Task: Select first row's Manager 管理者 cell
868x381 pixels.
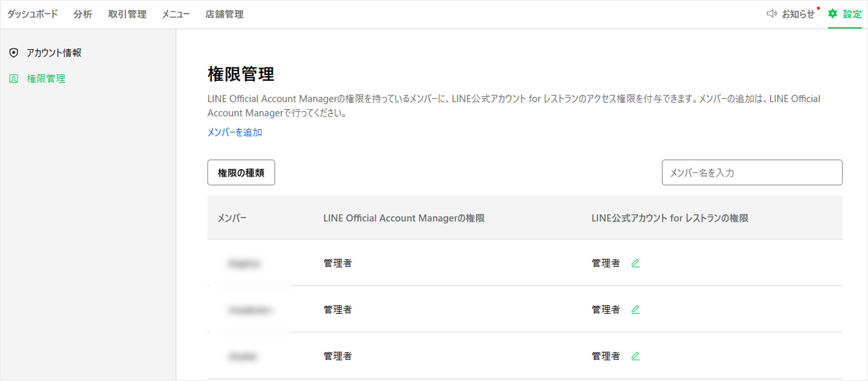Action: click(x=338, y=263)
